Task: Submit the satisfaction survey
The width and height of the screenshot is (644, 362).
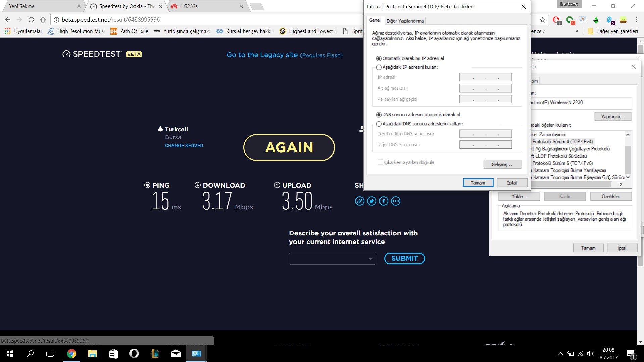Action: tap(405, 258)
